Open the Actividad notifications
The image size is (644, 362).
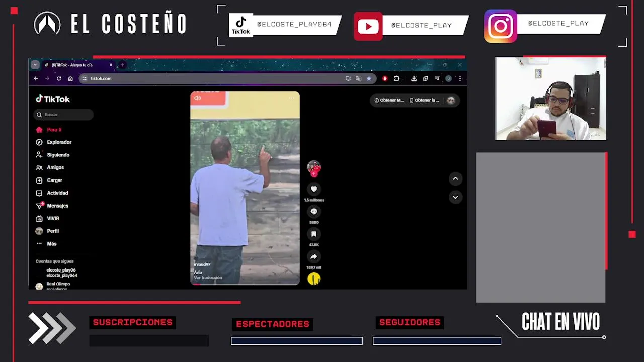point(52,193)
